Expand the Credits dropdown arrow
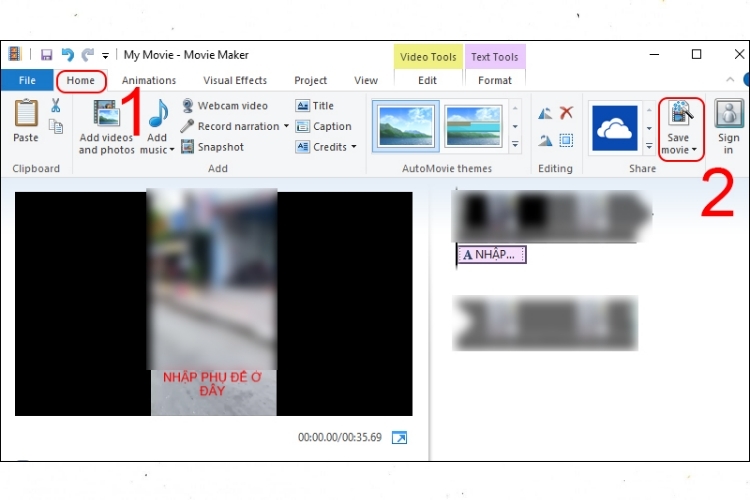 353,147
